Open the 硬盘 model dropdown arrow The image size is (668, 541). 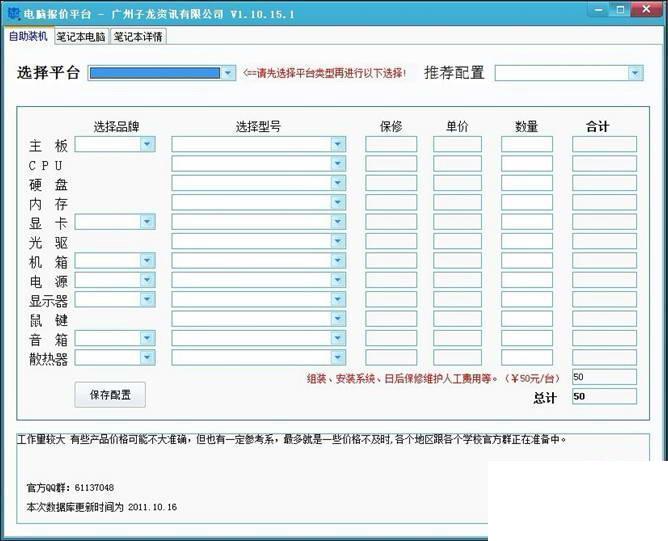pos(338,183)
